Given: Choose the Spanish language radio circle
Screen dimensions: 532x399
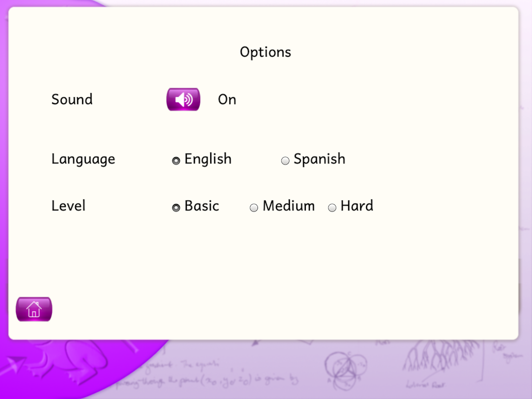Looking at the screenshot, I should click(285, 161).
